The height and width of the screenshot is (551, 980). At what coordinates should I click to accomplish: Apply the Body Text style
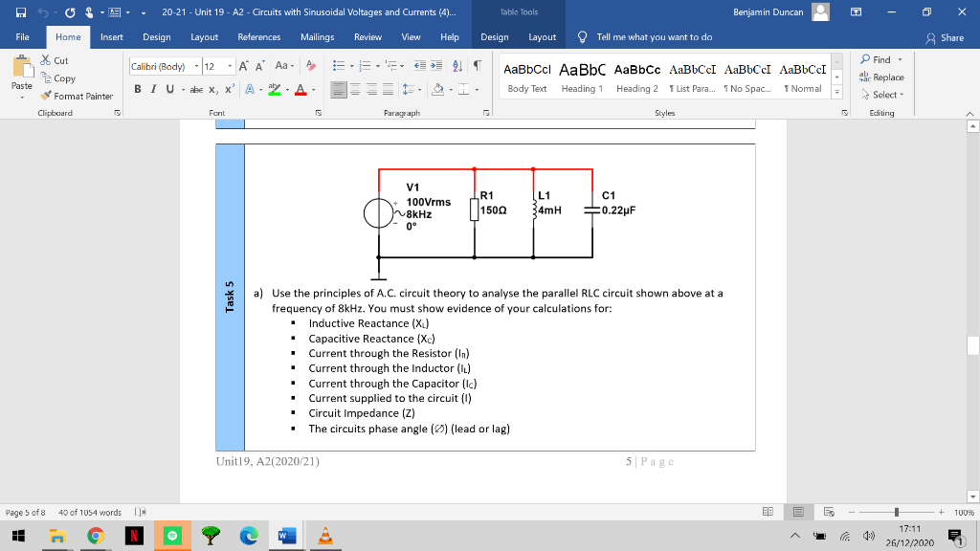coord(527,77)
